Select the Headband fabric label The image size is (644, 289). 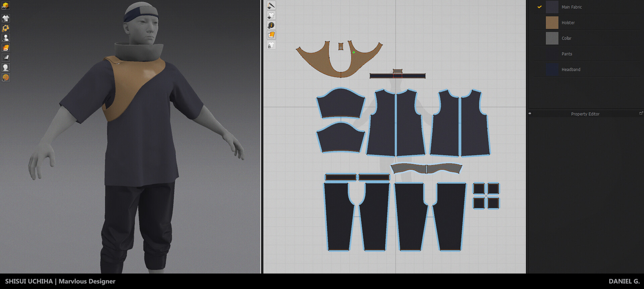(571, 69)
